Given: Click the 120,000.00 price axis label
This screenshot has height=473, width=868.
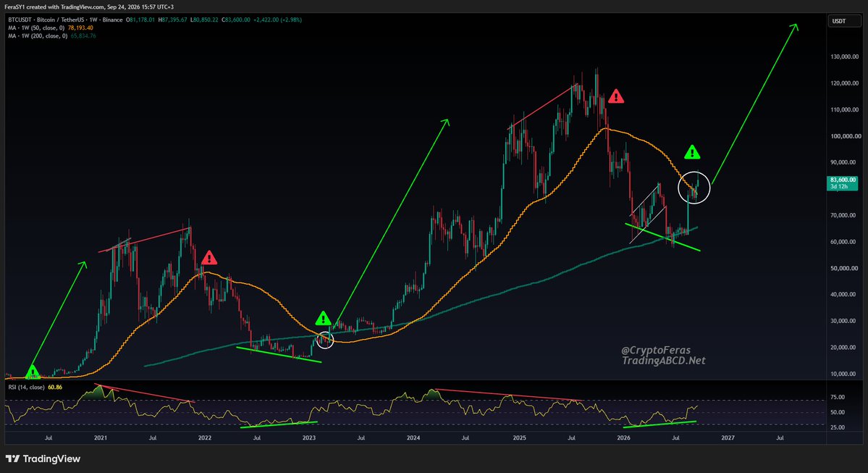Looking at the screenshot, I should tap(845, 83).
